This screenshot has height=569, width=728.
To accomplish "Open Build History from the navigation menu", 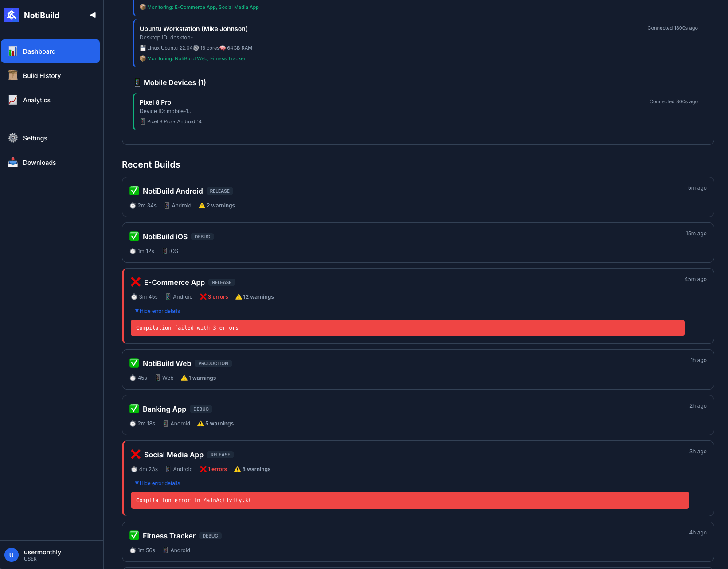I will pyautogui.click(x=42, y=75).
